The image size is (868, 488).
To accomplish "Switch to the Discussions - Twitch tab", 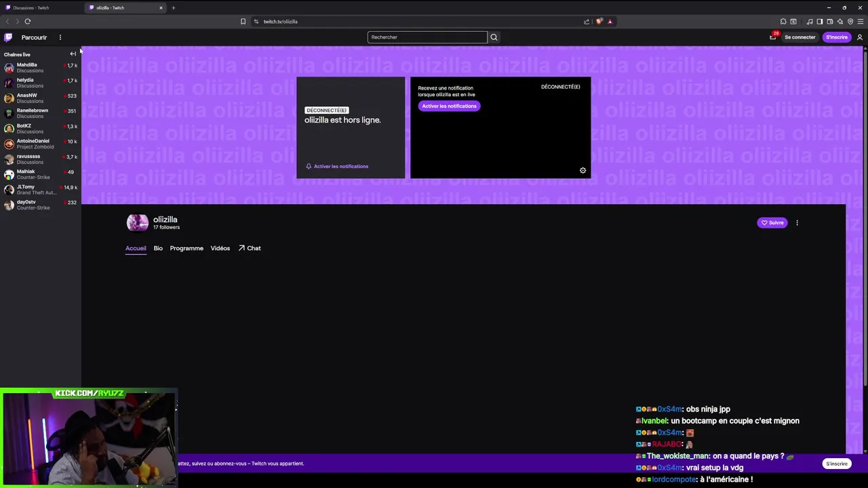I will pyautogui.click(x=42, y=7).
